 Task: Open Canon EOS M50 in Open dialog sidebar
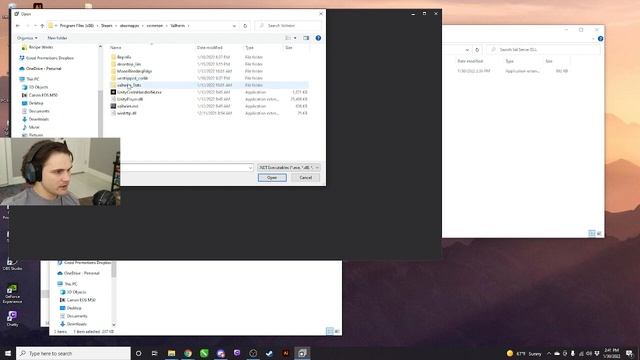pos(43,95)
